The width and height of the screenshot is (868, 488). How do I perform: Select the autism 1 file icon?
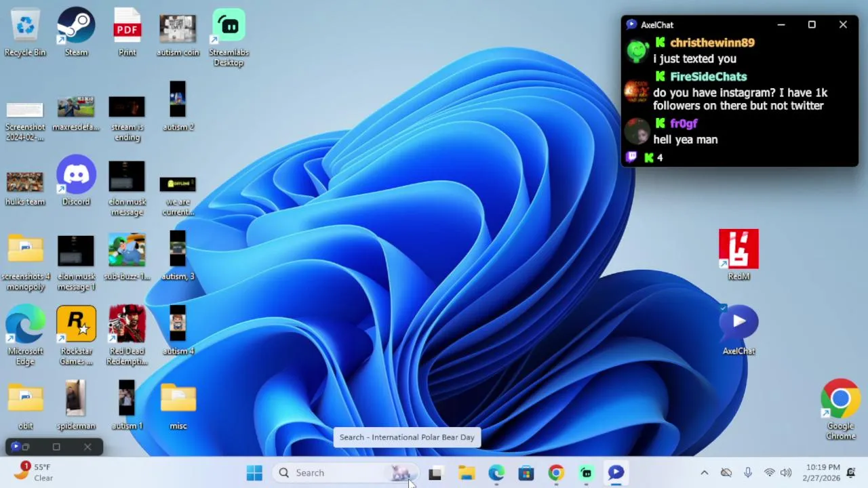[x=127, y=405]
